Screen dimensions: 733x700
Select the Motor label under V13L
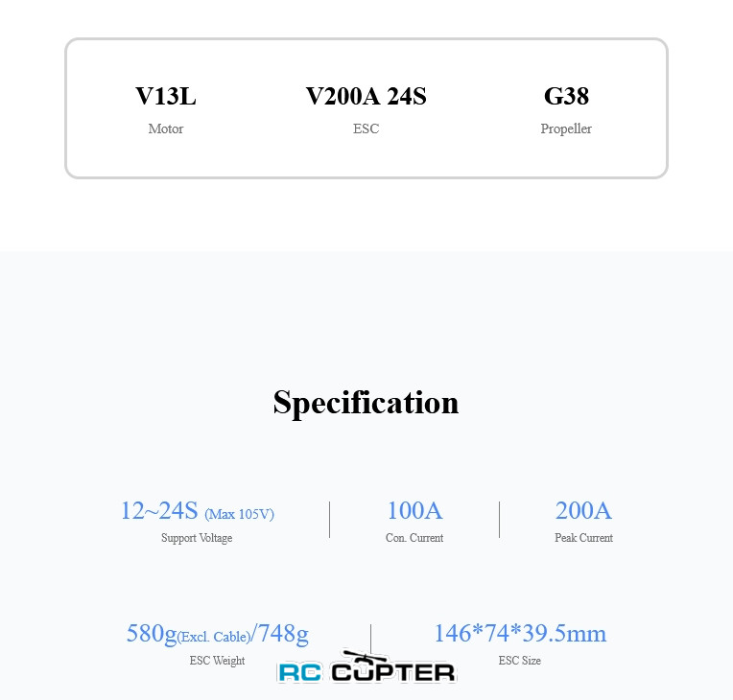pyautogui.click(x=166, y=128)
